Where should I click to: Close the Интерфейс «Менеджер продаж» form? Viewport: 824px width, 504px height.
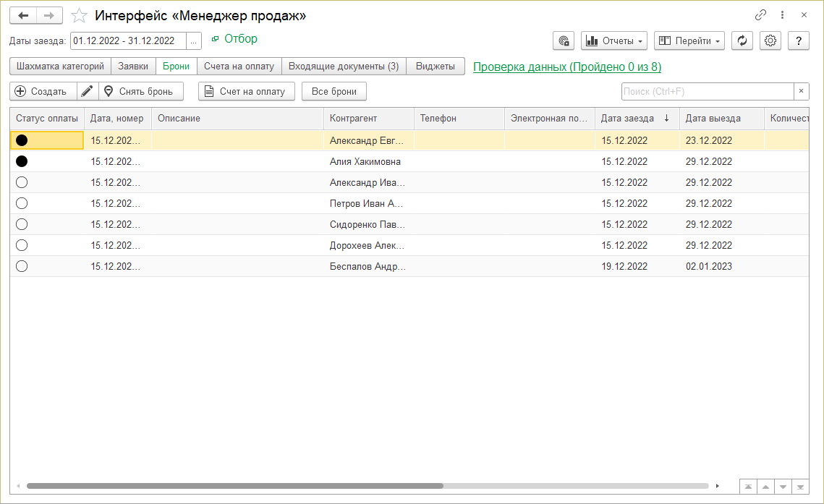804,14
